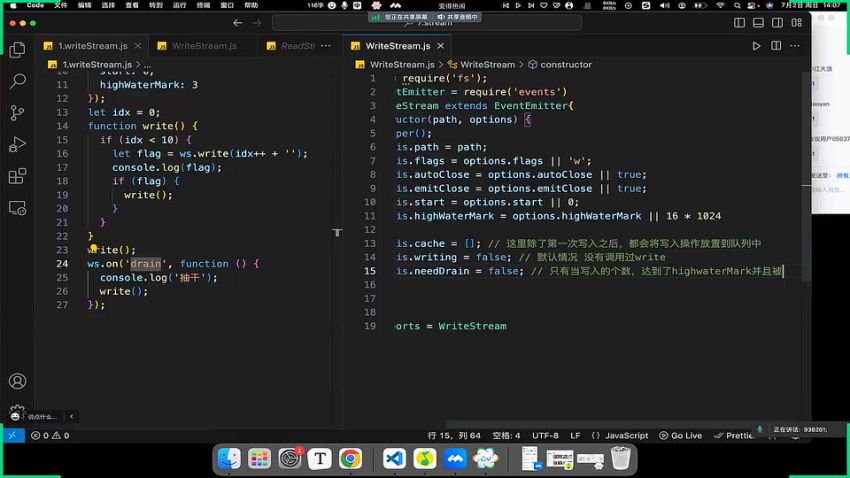850x478 pixels.
Task: Open Tencent Meeting from the dock
Action: pyautogui.click(x=455, y=459)
